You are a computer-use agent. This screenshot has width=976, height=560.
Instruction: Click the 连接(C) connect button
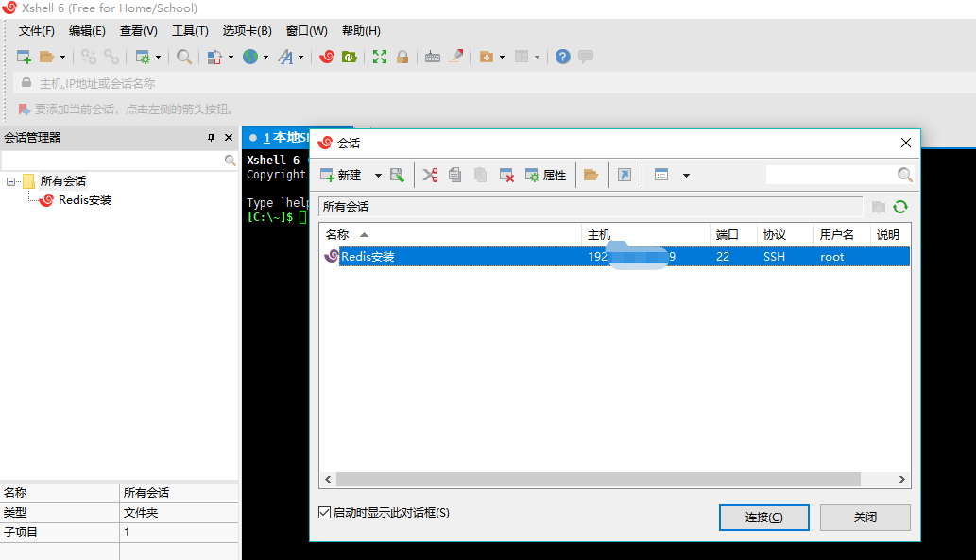763,518
